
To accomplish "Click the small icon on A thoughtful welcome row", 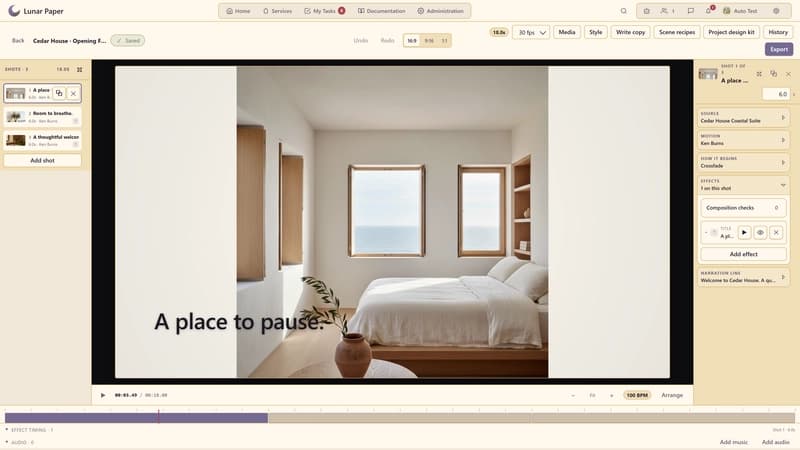I will pos(76,144).
